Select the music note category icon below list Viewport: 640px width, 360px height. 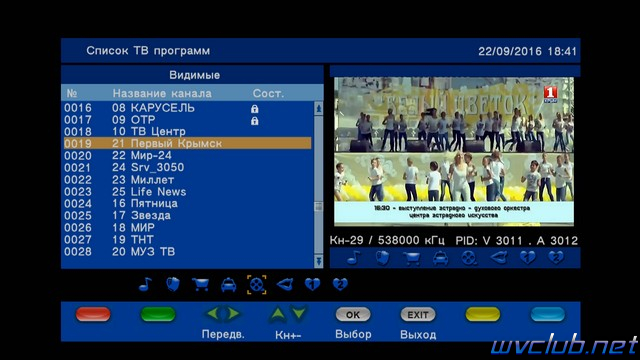pos(145,284)
